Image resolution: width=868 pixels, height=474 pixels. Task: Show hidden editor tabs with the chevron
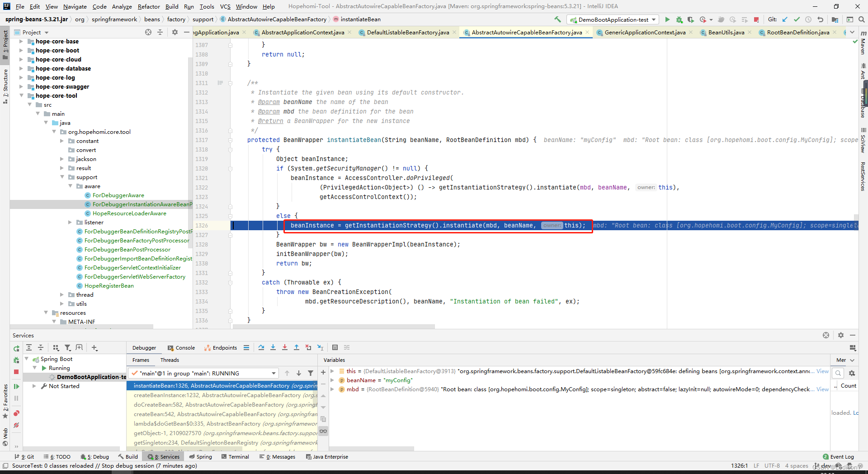(x=852, y=32)
